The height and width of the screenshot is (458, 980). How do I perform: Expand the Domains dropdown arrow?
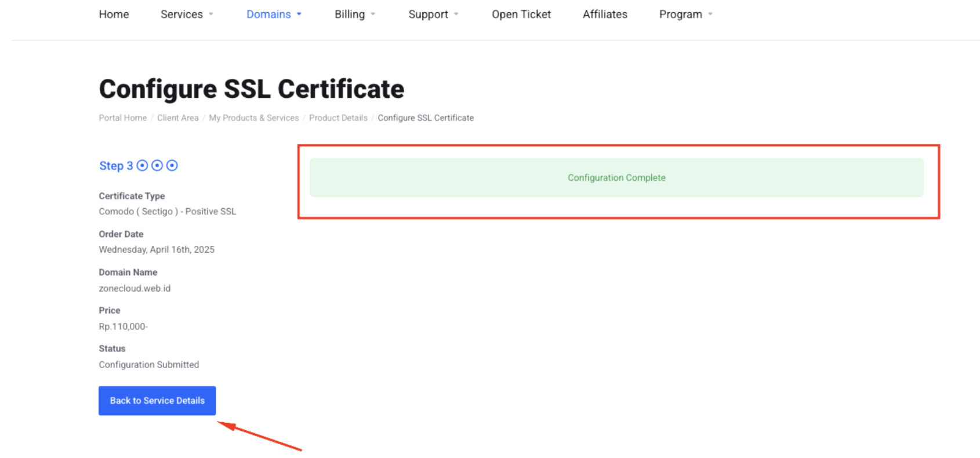[x=299, y=14]
